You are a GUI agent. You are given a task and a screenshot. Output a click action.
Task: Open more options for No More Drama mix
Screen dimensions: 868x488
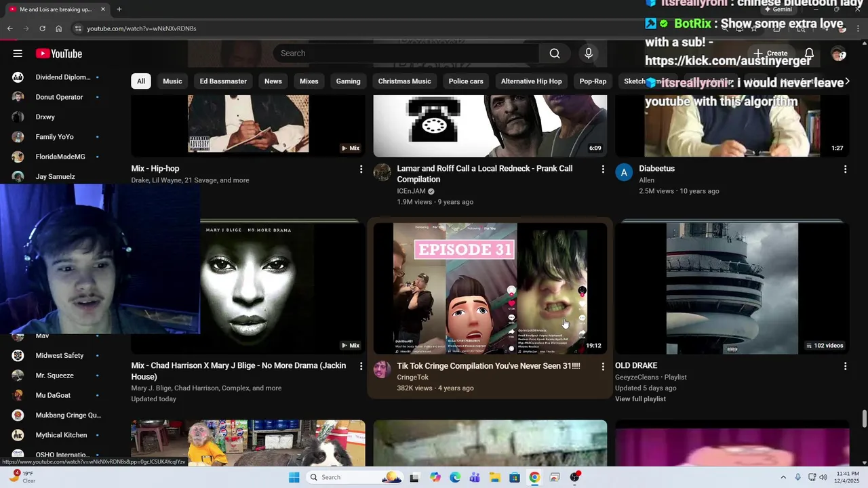[x=361, y=366]
